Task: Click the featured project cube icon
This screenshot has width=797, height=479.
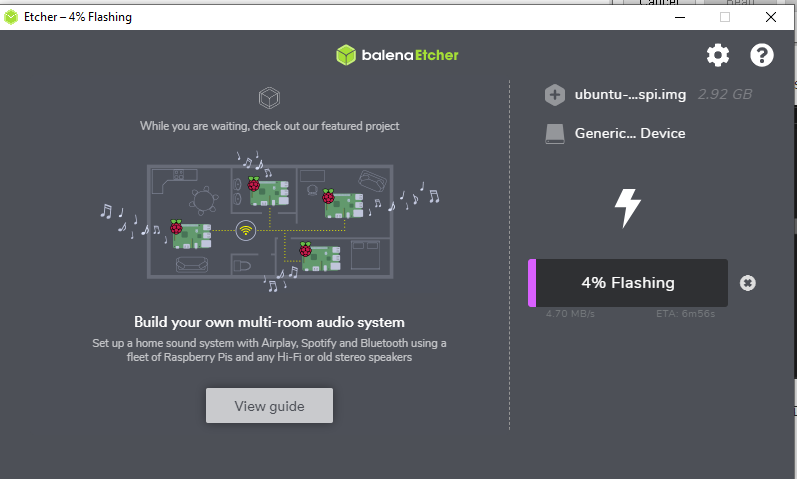Action: point(269,98)
